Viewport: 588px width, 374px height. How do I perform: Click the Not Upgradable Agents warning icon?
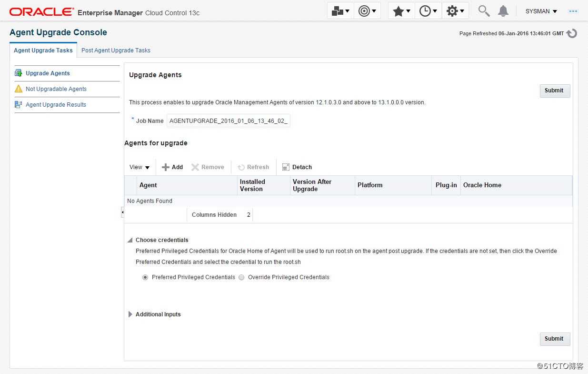(x=19, y=89)
